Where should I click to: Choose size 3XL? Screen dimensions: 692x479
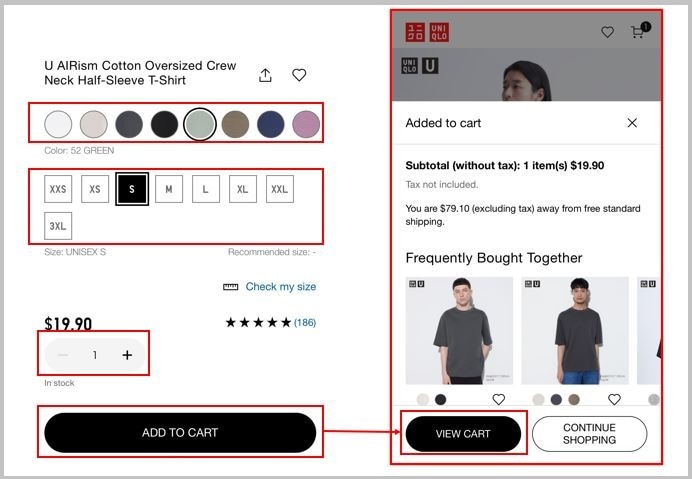pos(58,226)
